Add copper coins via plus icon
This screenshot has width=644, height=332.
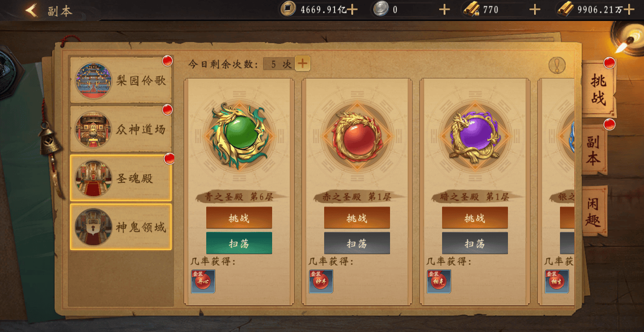[352, 10]
